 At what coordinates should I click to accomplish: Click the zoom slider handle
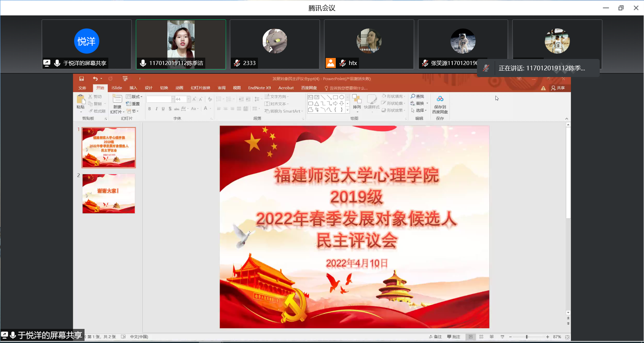(527, 337)
